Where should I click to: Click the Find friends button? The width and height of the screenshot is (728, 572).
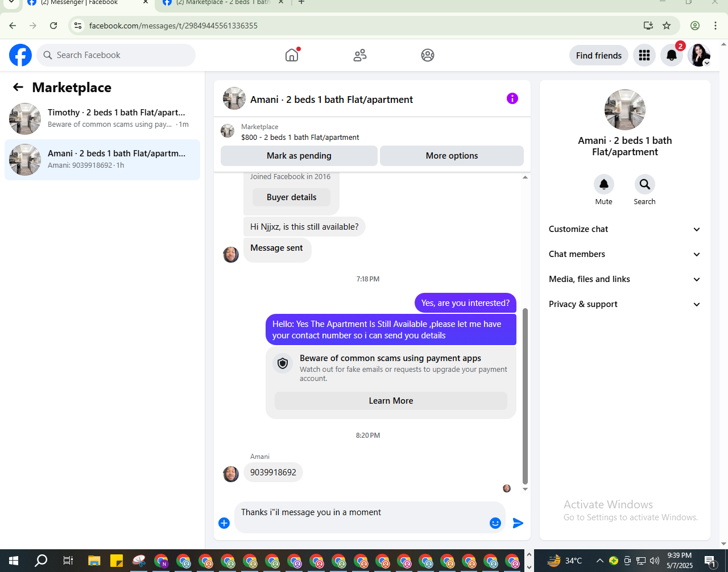coord(599,55)
